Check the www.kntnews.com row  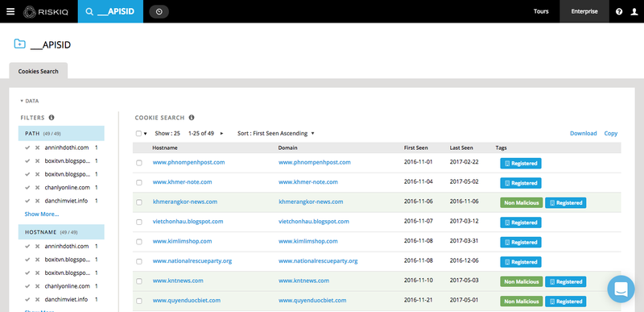(138, 281)
